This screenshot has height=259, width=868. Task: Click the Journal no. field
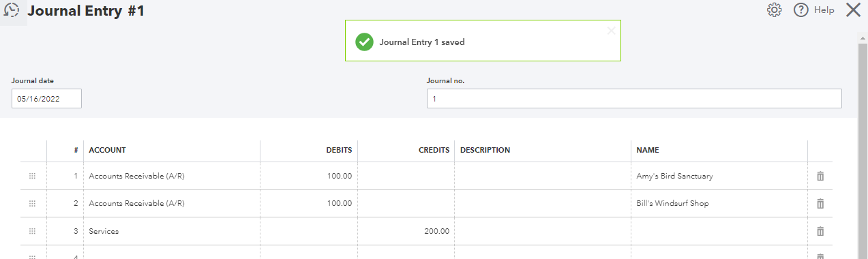point(634,98)
